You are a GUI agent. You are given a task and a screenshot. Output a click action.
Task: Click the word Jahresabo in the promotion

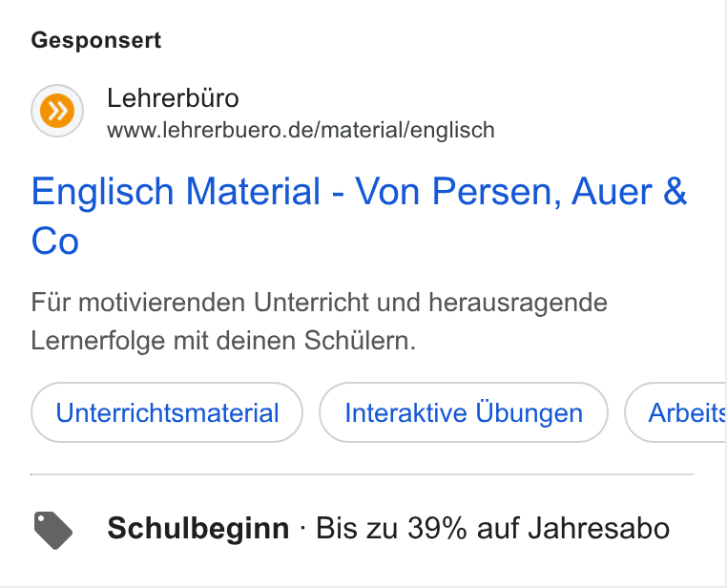(x=599, y=528)
